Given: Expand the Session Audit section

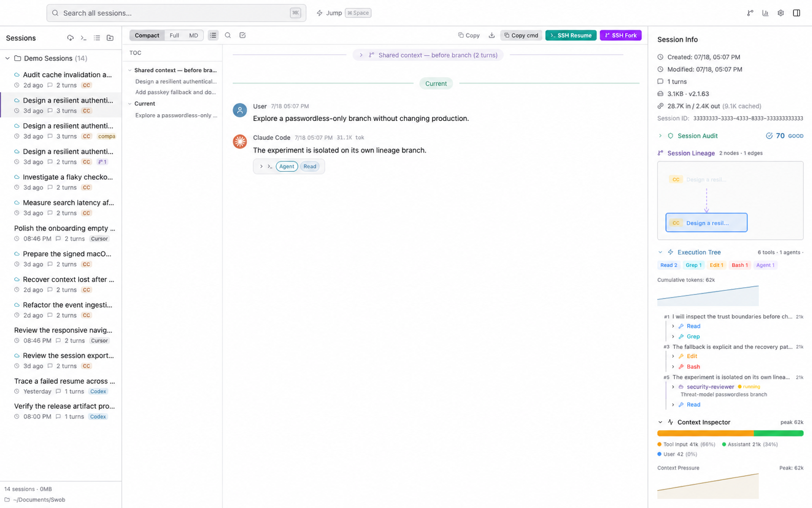Looking at the screenshot, I should pyautogui.click(x=660, y=136).
